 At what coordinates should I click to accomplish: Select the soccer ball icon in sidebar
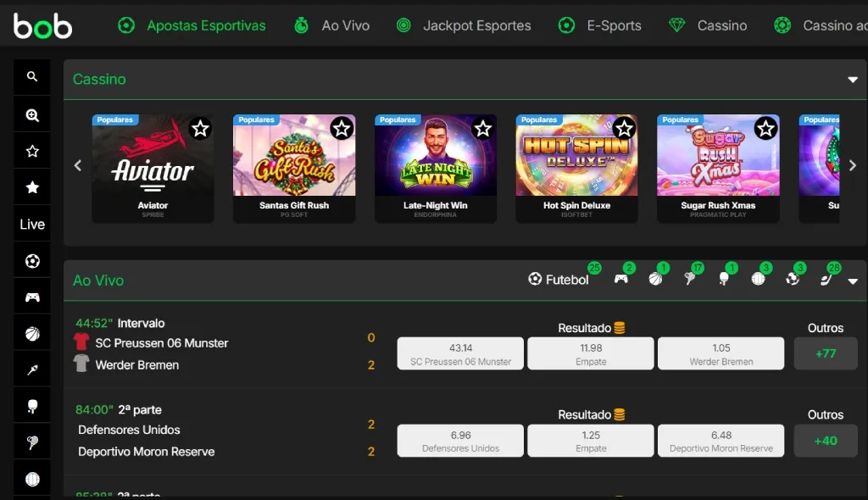coord(32,261)
